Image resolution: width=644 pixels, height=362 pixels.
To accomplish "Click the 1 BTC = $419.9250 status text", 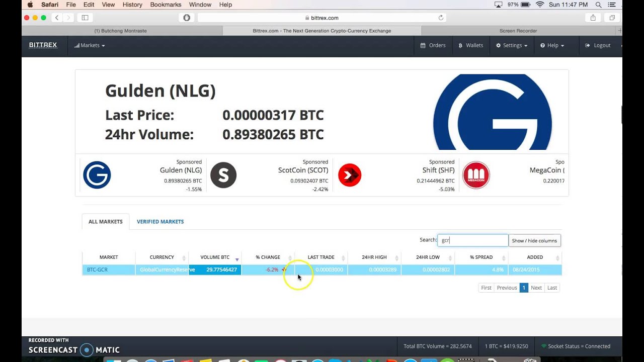I will coord(506,346).
